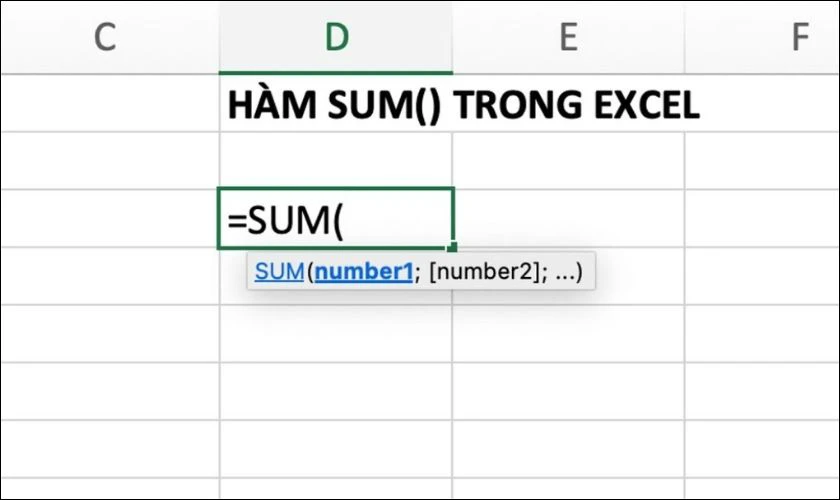Select the column E cell directly below the title

[568, 160]
